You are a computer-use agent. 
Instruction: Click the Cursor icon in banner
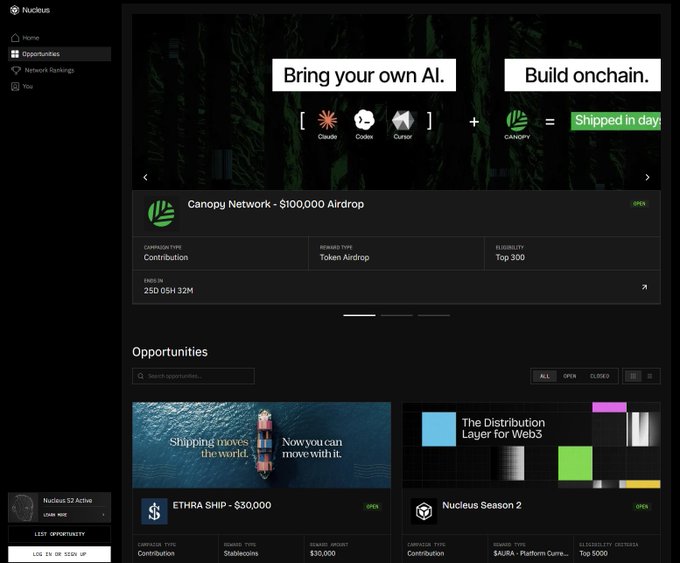click(x=403, y=120)
